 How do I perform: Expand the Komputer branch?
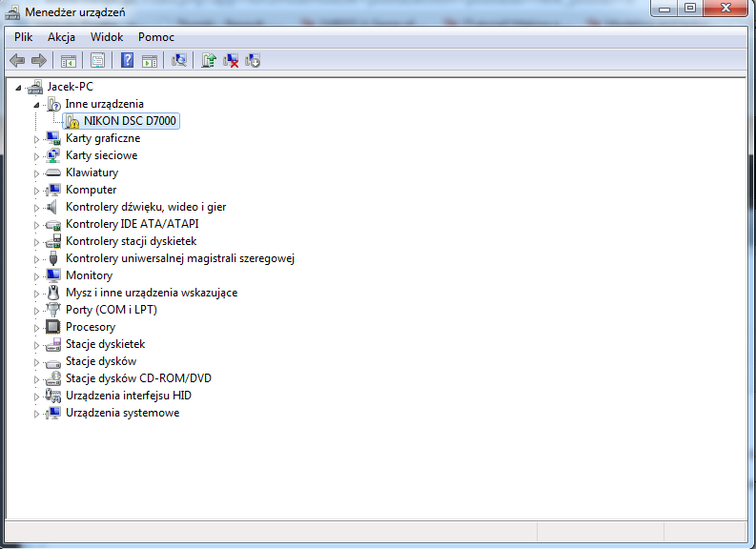tap(36, 191)
